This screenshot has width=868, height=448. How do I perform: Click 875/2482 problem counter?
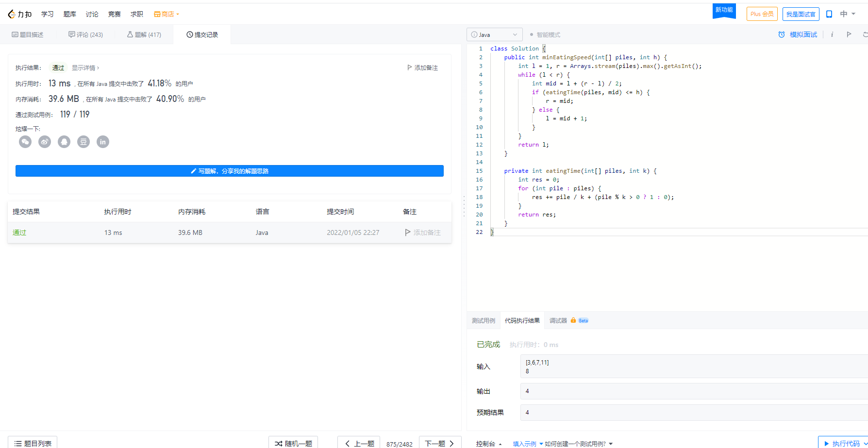click(400, 444)
